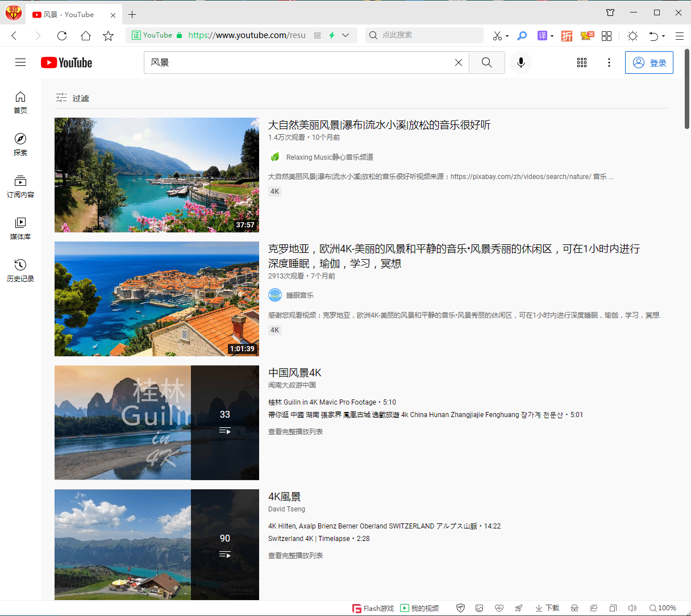The height and width of the screenshot is (616, 691).
Task: Click the QR code icon in the address bar
Action: (x=317, y=35)
